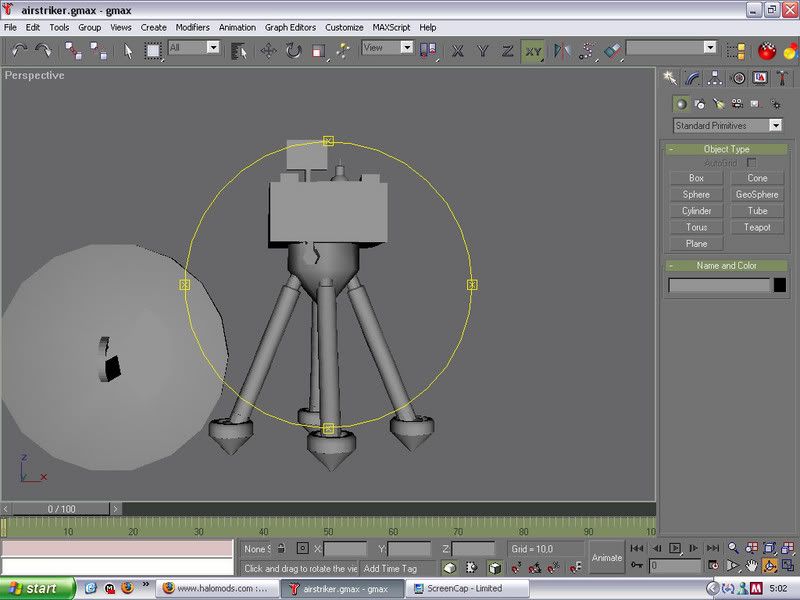Open the 'All' selection filter dropdown

tap(213, 47)
